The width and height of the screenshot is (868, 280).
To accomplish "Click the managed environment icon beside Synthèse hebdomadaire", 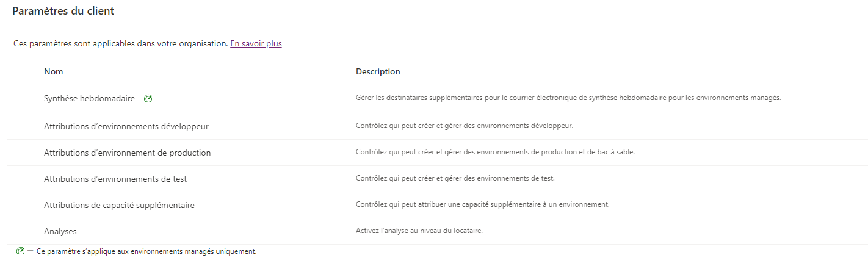I will 148,98.
